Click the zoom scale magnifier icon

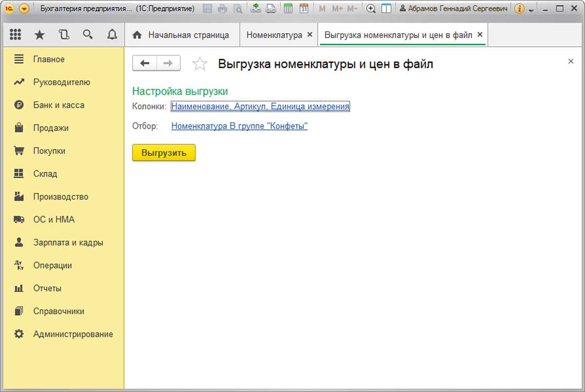coord(371,9)
